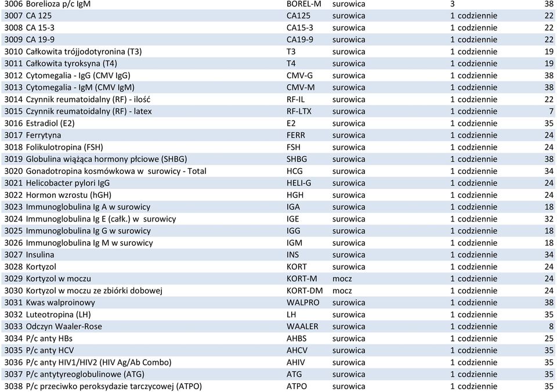
Task: Click the 'CMV-G' code
Action: 299,75
